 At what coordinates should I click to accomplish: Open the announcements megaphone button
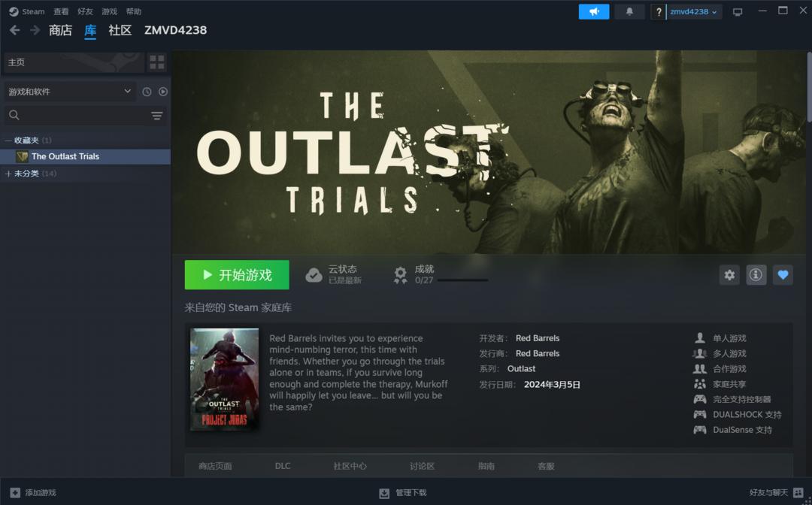pos(594,11)
